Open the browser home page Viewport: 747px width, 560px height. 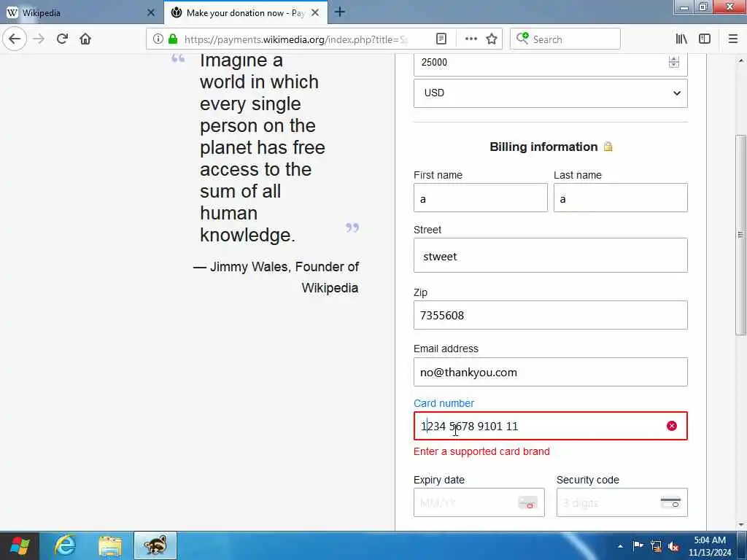click(x=85, y=39)
